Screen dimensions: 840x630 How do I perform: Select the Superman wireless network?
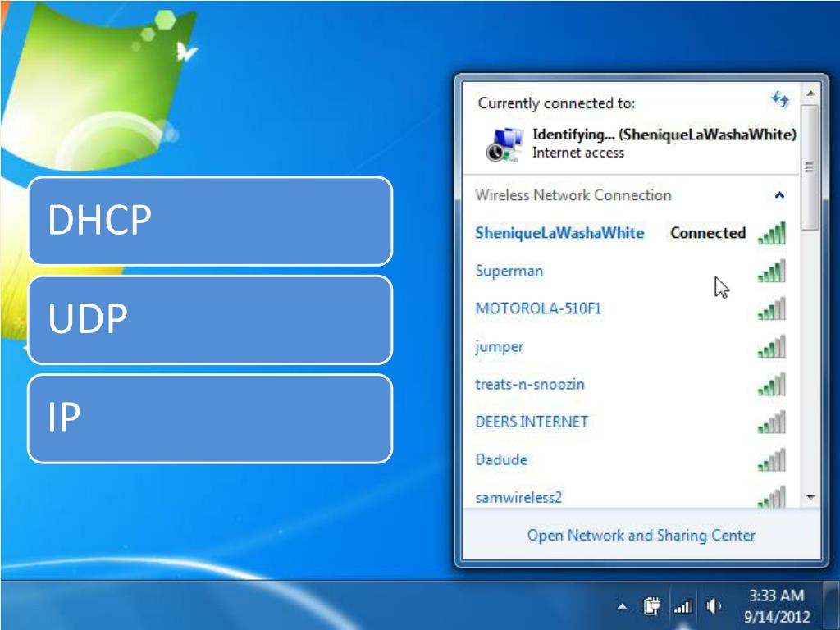pyautogui.click(x=630, y=271)
